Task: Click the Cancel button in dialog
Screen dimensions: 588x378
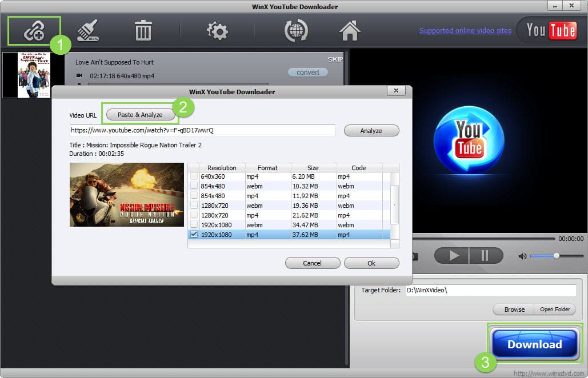Action: click(313, 263)
